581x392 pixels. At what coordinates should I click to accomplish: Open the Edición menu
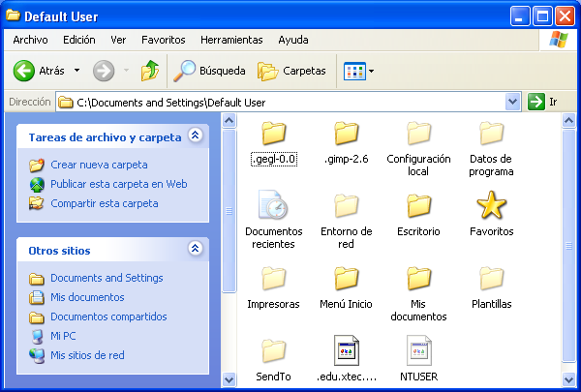click(79, 40)
